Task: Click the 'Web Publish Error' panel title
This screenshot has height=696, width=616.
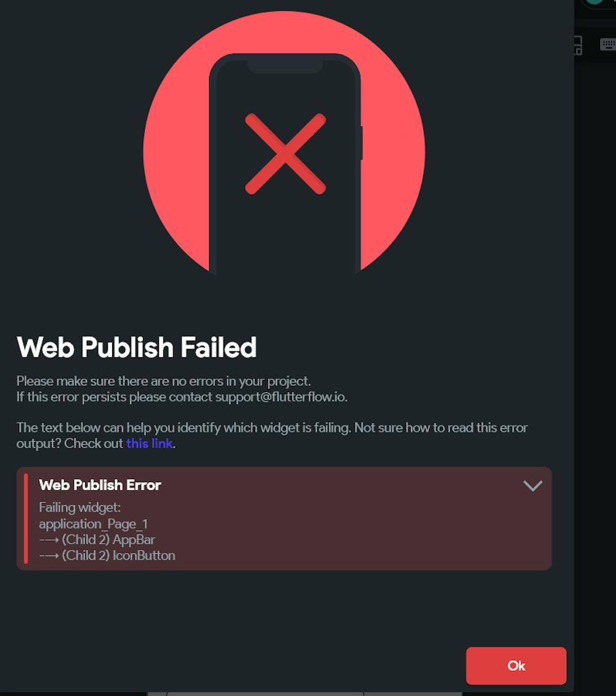Action: pyautogui.click(x=100, y=485)
